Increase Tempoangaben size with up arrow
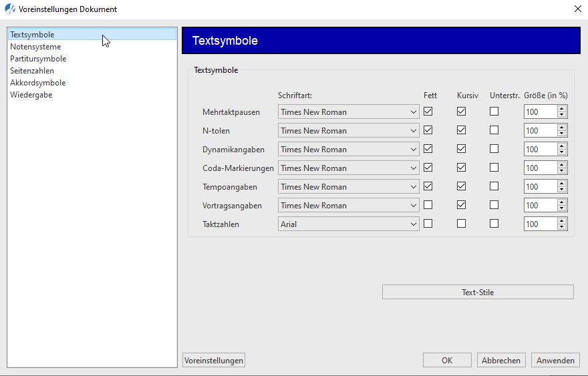The width and height of the screenshot is (588, 376). pyautogui.click(x=562, y=184)
